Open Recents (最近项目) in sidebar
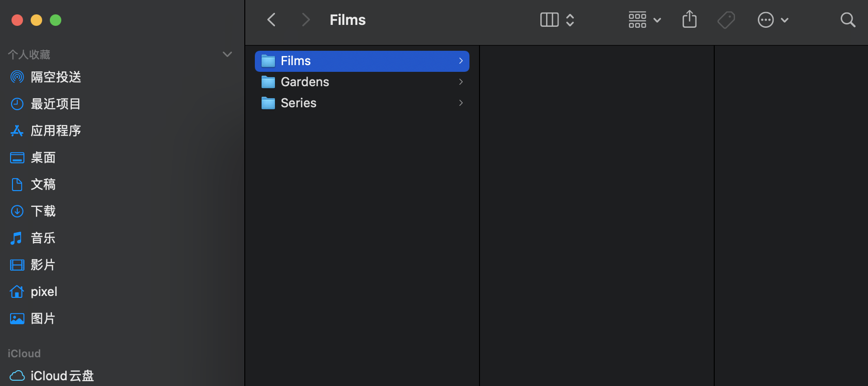 pyautogui.click(x=56, y=104)
